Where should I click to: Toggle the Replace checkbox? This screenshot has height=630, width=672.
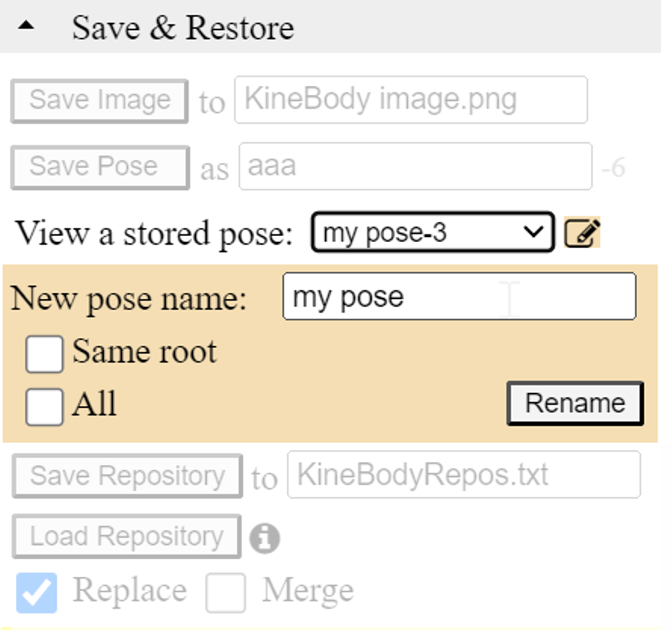click(36, 593)
